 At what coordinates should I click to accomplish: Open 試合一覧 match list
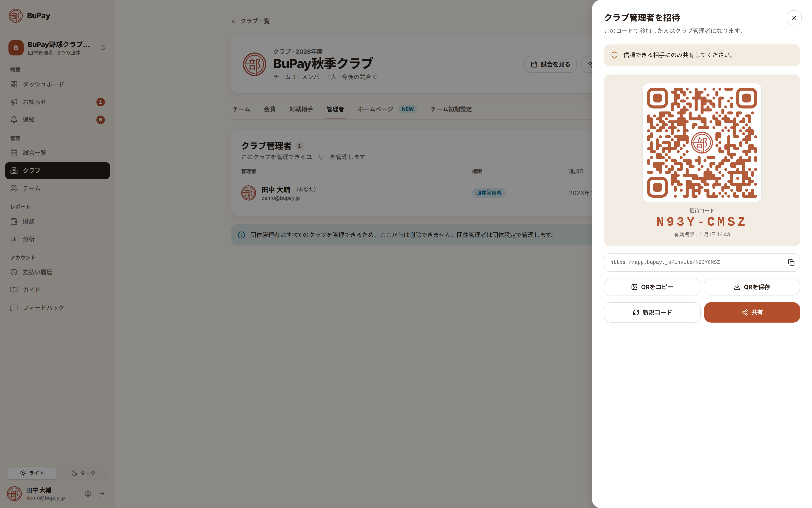pyautogui.click(x=57, y=153)
